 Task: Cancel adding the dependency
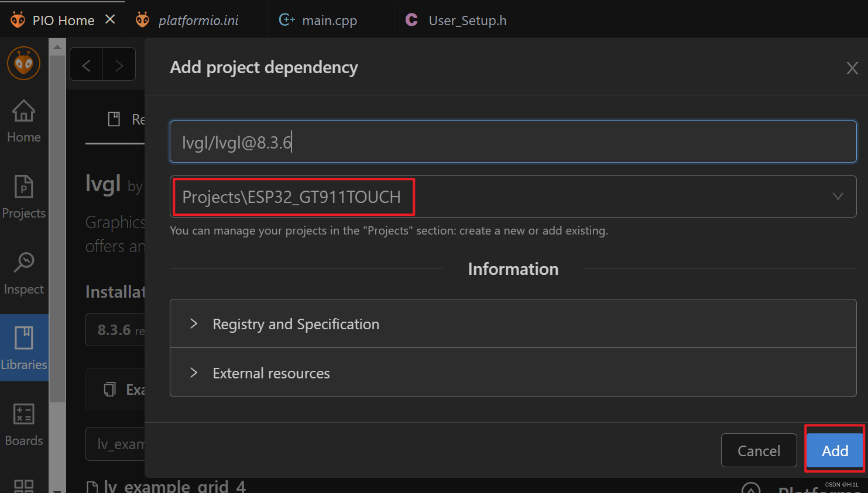pos(759,450)
